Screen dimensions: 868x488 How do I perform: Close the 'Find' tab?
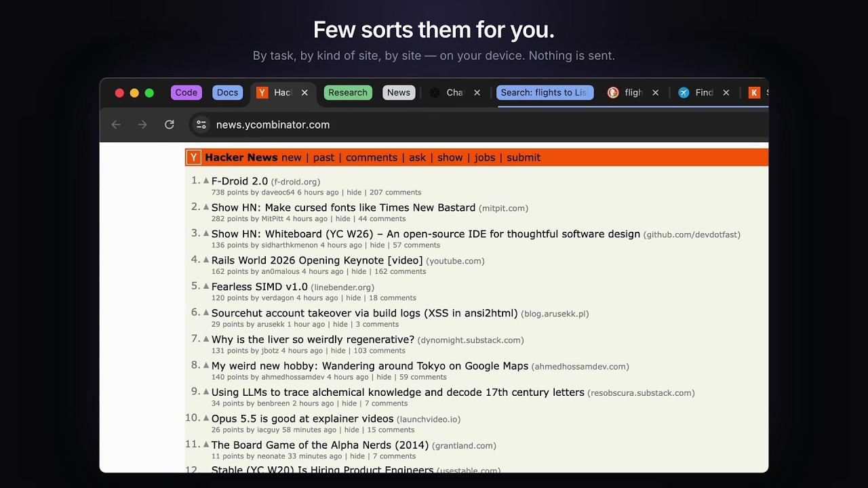[726, 93]
